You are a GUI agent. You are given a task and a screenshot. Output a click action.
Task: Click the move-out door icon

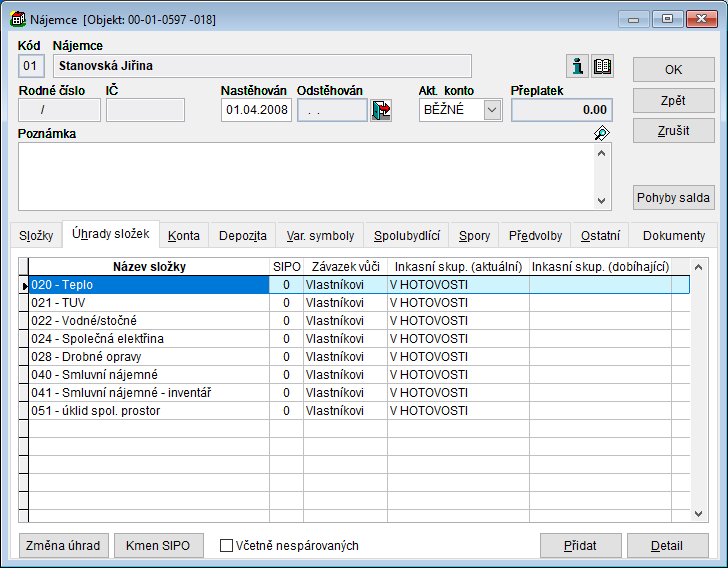coord(381,110)
